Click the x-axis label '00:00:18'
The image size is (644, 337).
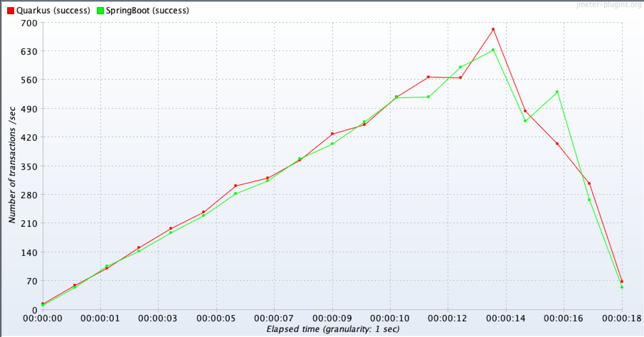[x=622, y=319]
